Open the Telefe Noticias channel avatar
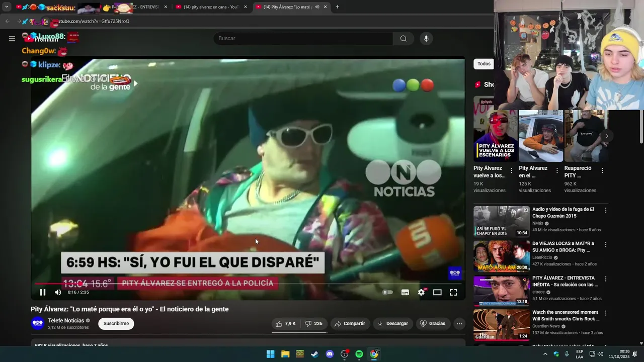 click(x=38, y=323)
